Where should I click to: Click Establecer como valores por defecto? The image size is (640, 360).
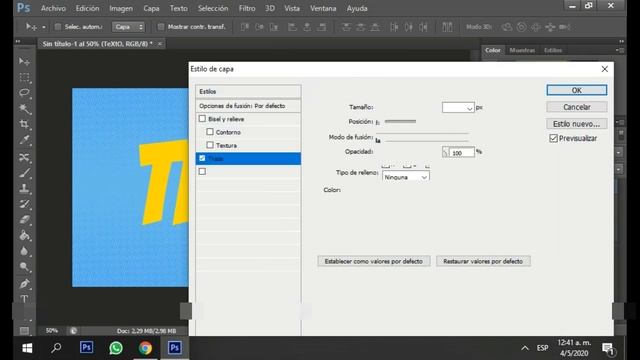374,261
